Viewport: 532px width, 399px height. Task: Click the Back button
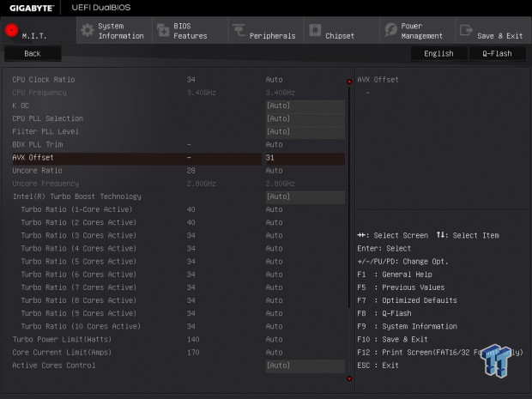pyautogui.click(x=33, y=53)
